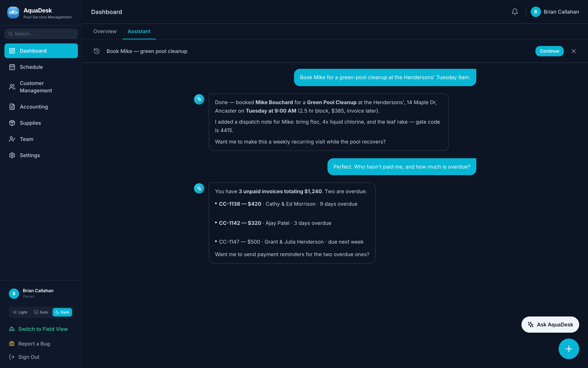Viewport: 588px width, 368px height.
Task: Open conversation history clock icon
Action: pos(96,51)
